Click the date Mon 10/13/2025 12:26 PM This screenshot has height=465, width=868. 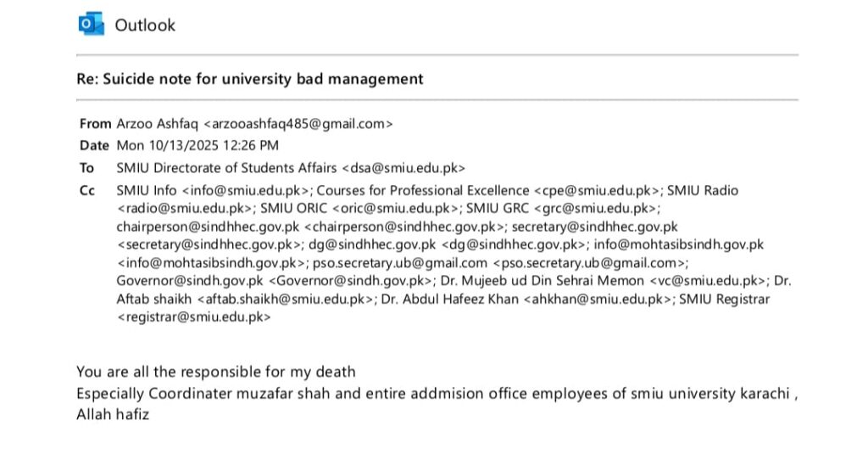(x=197, y=146)
